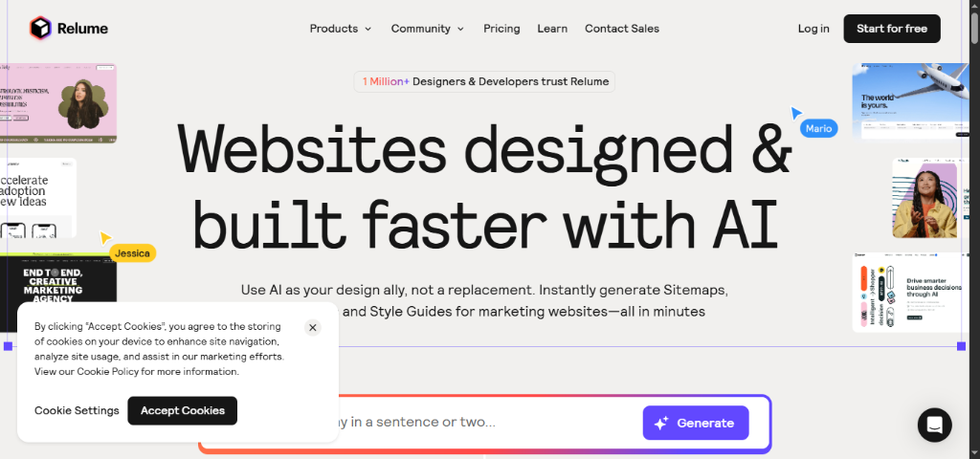Go to the Learn section
Viewport: 980px width, 459px height.
[x=552, y=29]
